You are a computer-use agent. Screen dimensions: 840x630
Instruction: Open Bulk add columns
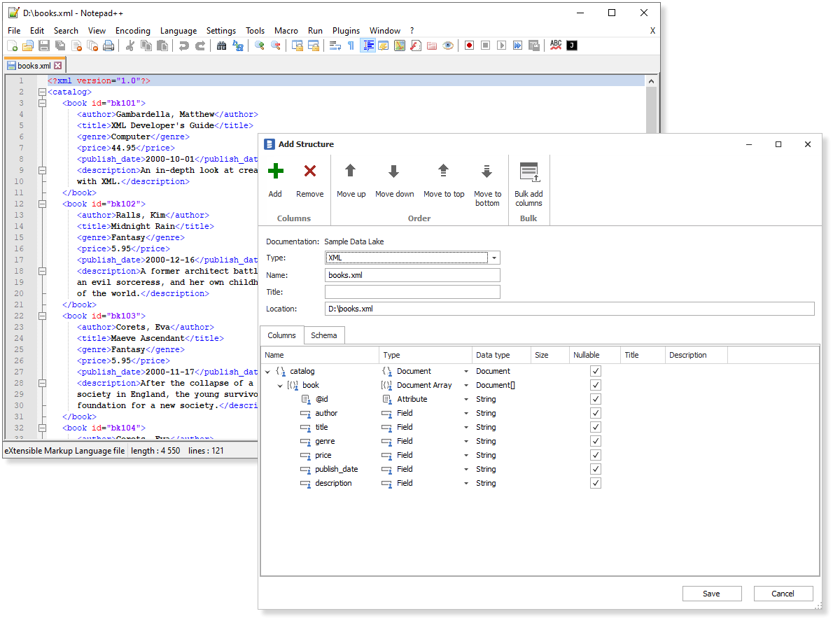(x=528, y=173)
